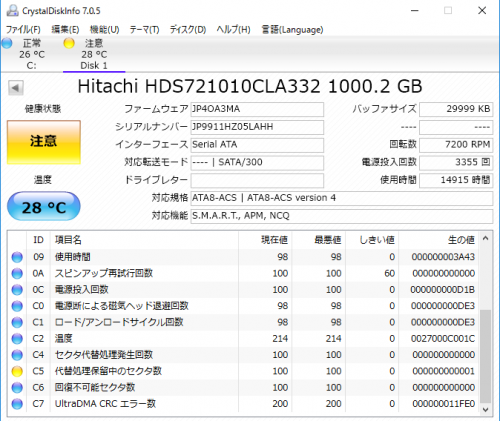The image size is (500, 421).
Task: Open the 言語(Language) menu
Action: [292, 30]
